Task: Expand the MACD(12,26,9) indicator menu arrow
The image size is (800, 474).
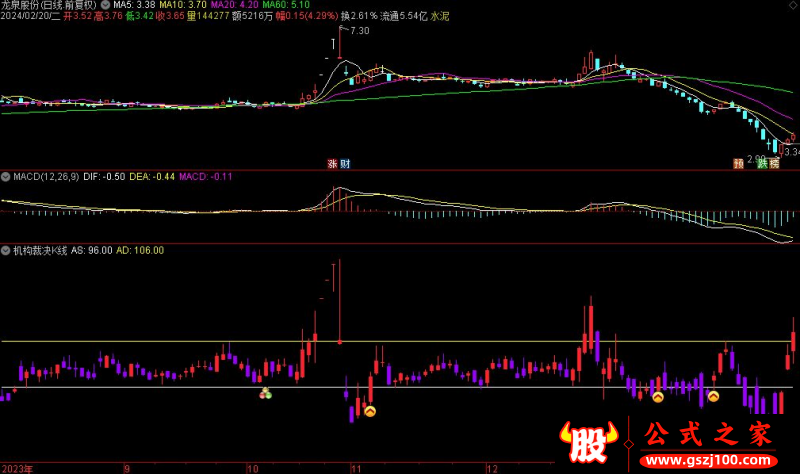Action: coord(6,177)
